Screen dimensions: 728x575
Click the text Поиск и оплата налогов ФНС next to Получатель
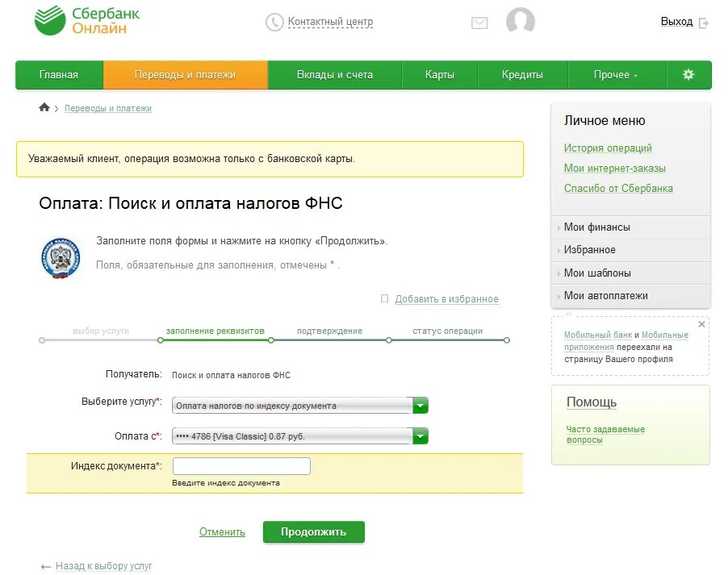point(231,375)
